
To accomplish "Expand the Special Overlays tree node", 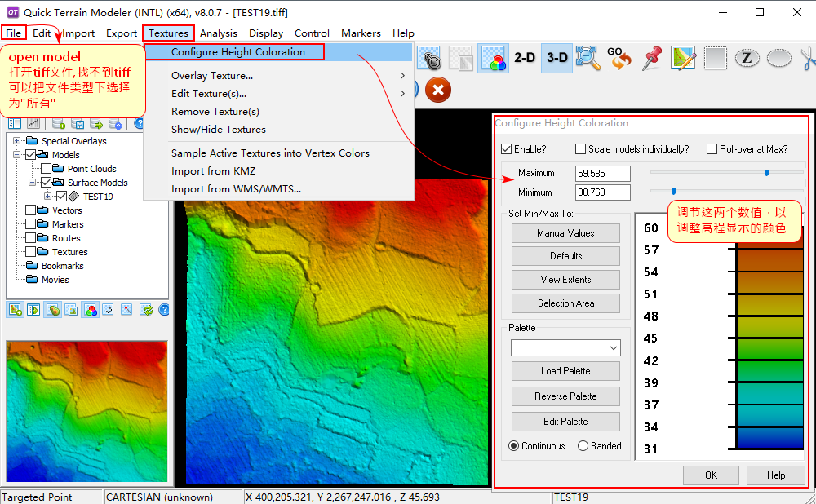I will [x=16, y=141].
